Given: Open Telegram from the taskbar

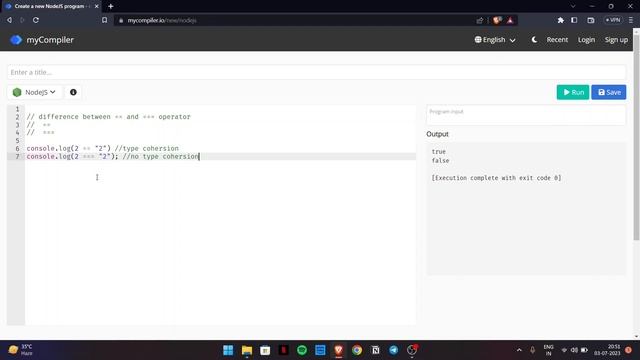Looking at the screenshot, I should coord(394,350).
